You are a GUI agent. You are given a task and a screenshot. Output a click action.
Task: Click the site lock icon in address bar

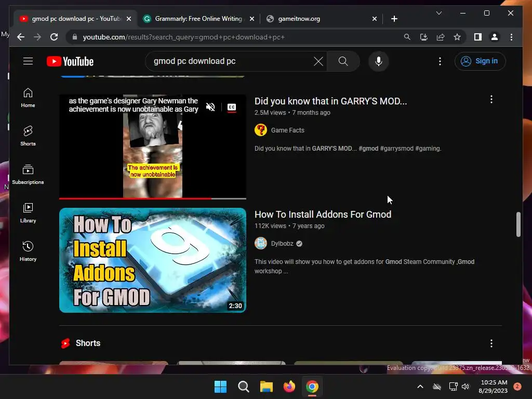75,37
